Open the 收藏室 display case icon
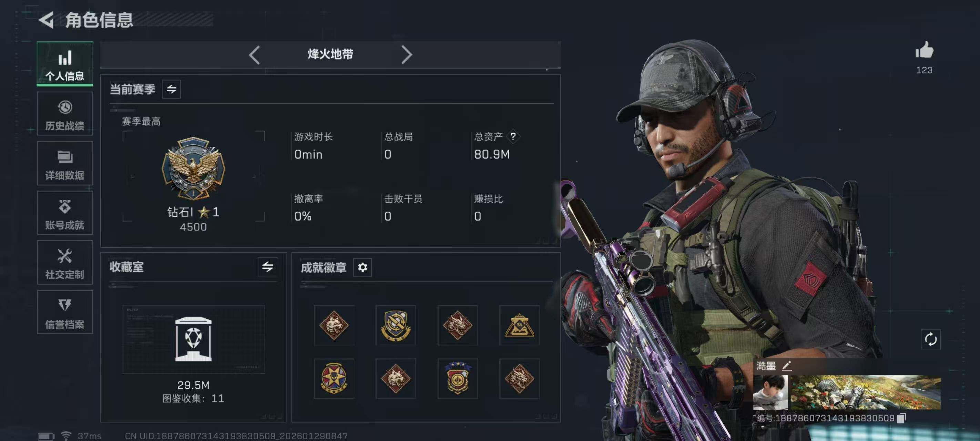The width and height of the screenshot is (980, 441). (193, 339)
